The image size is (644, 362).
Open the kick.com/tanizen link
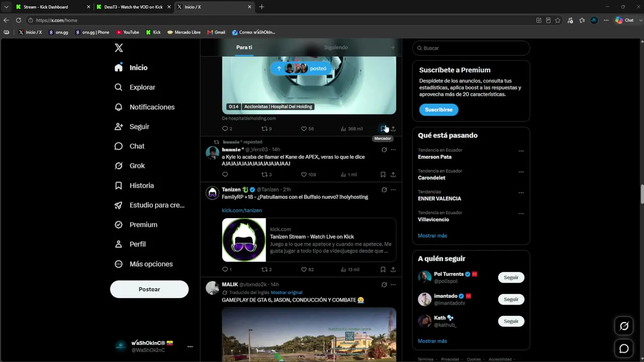click(x=242, y=210)
